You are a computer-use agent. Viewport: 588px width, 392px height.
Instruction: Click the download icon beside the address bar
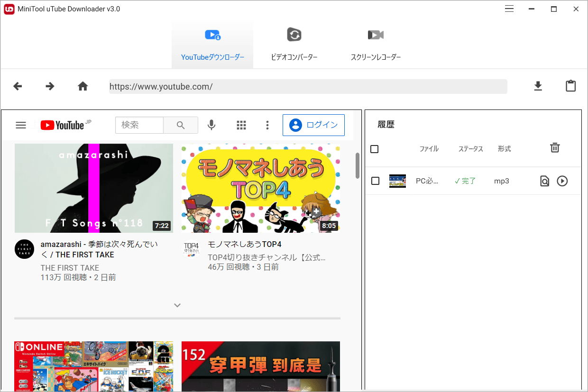click(x=538, y=86)
